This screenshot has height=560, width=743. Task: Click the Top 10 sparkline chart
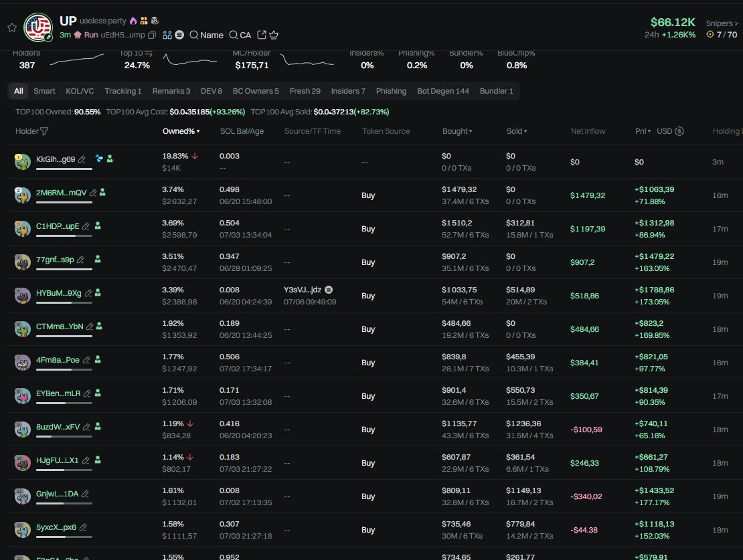[190, 60]
